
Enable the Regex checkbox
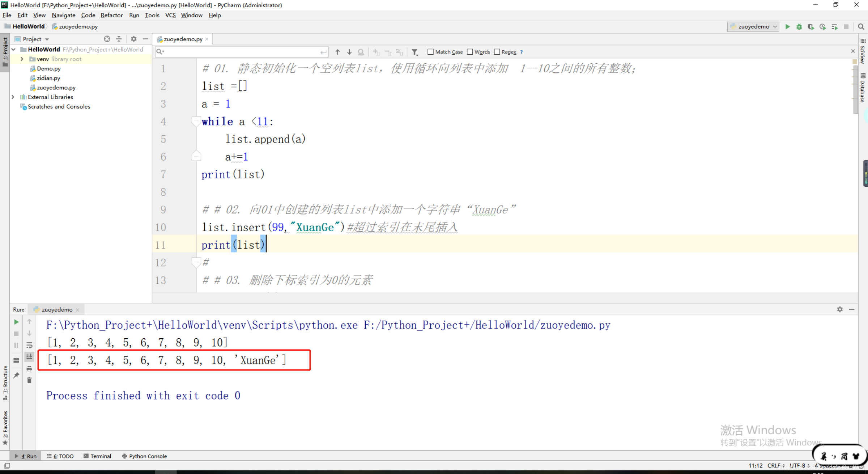click(x=497, y=52)
